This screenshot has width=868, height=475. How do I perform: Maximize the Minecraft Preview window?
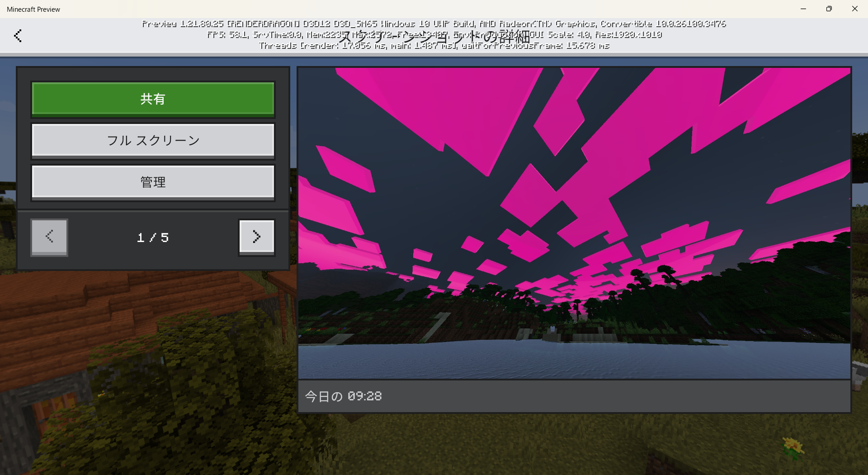coord(829,9)
